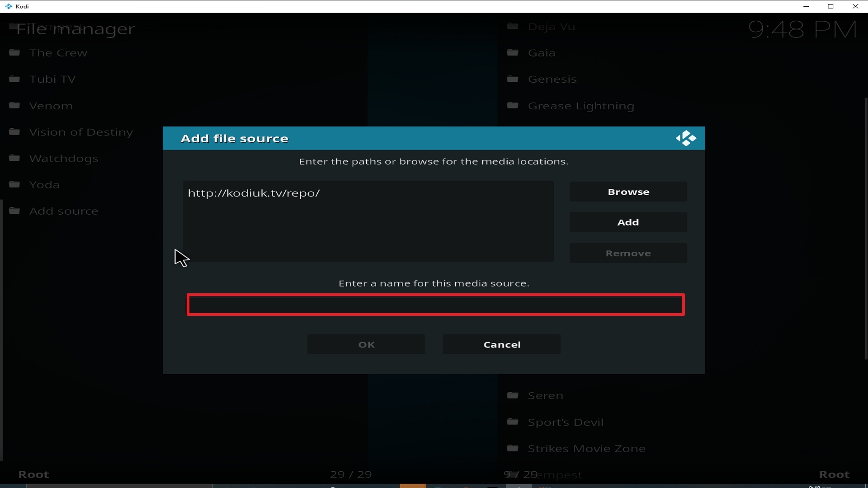Click the Add source folder icon
Image resolution: width=868 pixels, height=488 pixels.
pos(14,211)
